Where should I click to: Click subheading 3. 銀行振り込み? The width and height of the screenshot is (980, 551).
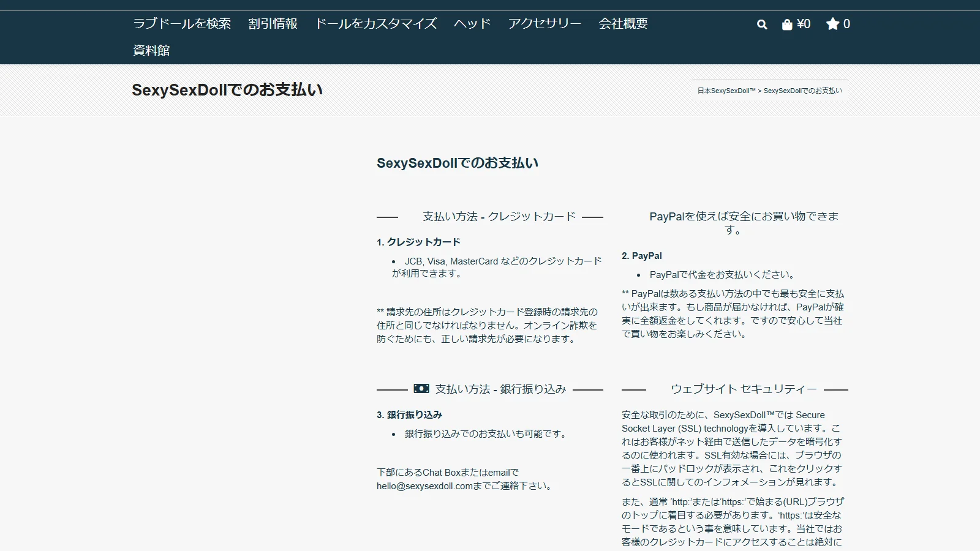coord(409,415)
